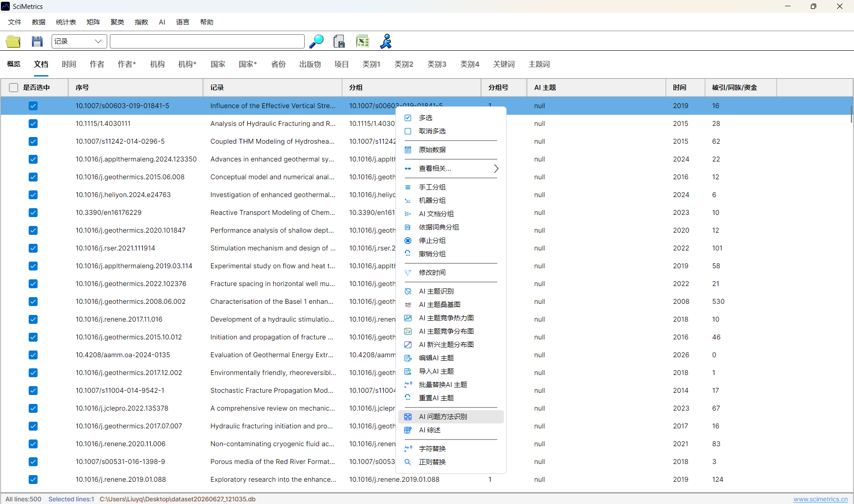Click year 2026 in 时间 column

[681, 355]
